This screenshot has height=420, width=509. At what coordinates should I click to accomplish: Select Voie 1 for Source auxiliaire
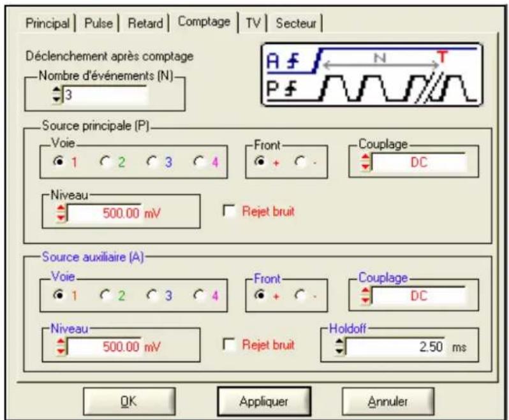[x=59, y=295]
